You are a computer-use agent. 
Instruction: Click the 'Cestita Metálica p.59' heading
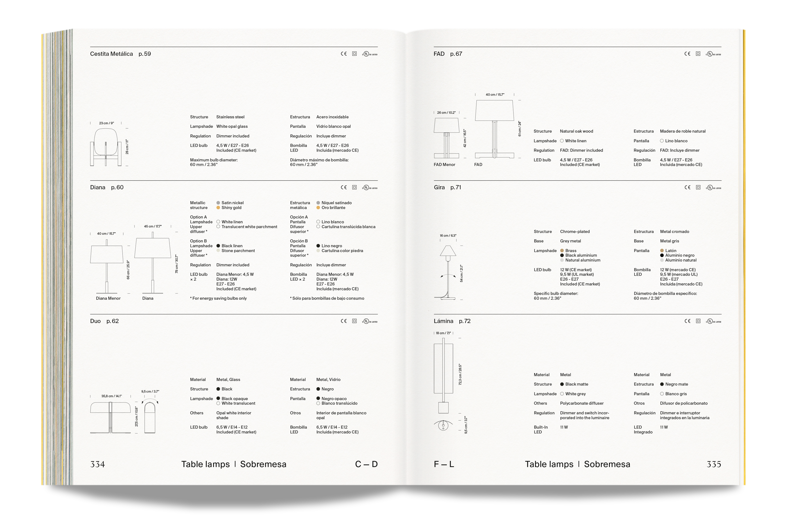pos(120,54)
